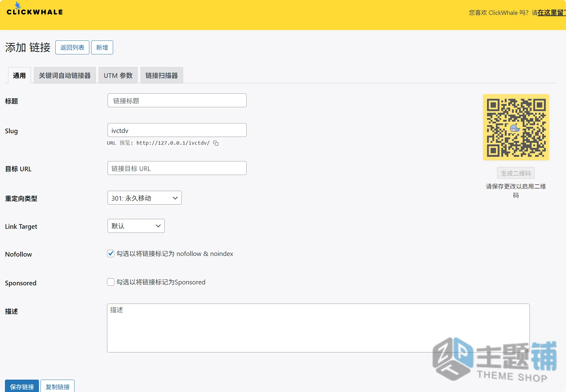Screen dimensions: 566x392
Task: Click the 添加 链接 page heading
Action: click(28, 47)
